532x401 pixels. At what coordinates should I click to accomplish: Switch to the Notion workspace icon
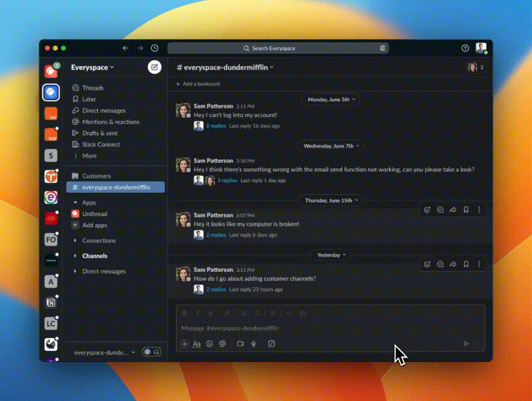(x=51, y=302)
